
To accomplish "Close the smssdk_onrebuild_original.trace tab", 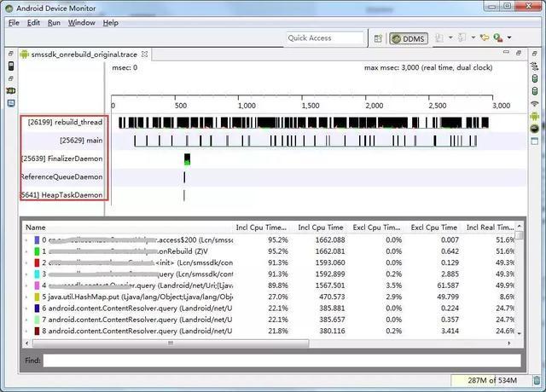I will (x=144, y=55).
